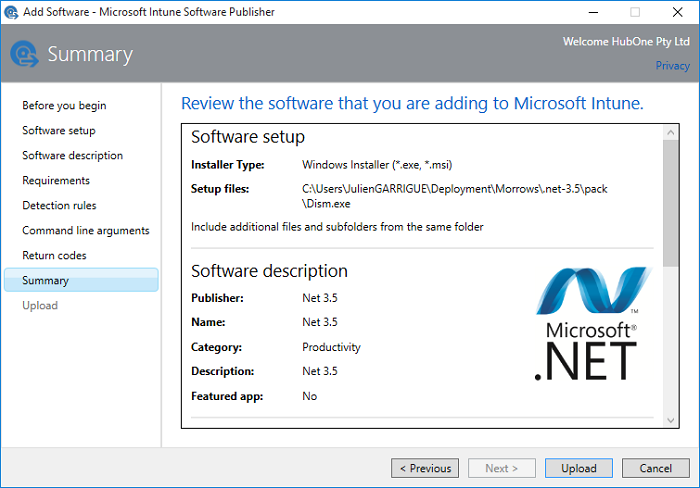
Task: Click the Microsoft .NET logo image
Action: (x=593, y=323)
